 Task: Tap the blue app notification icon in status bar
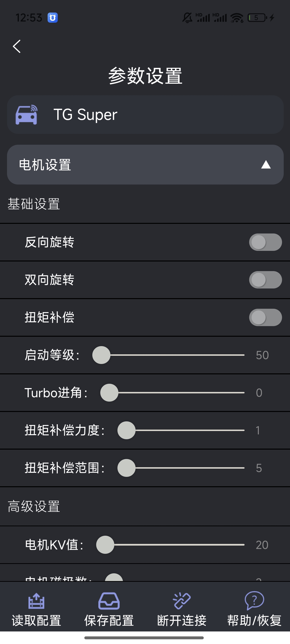(53, 18)
